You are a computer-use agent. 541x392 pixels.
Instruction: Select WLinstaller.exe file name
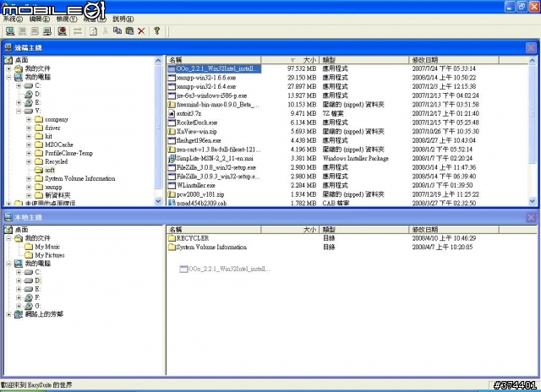196,186
